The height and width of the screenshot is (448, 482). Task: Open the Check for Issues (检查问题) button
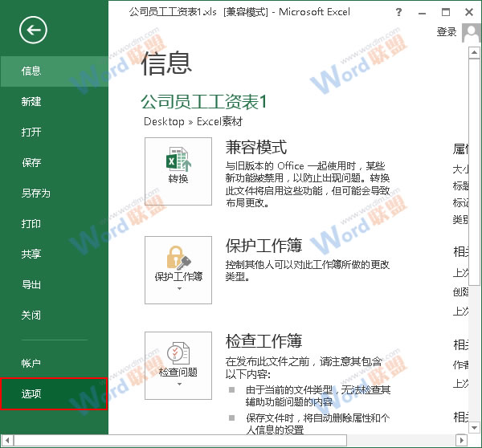(x=178, y=365)
